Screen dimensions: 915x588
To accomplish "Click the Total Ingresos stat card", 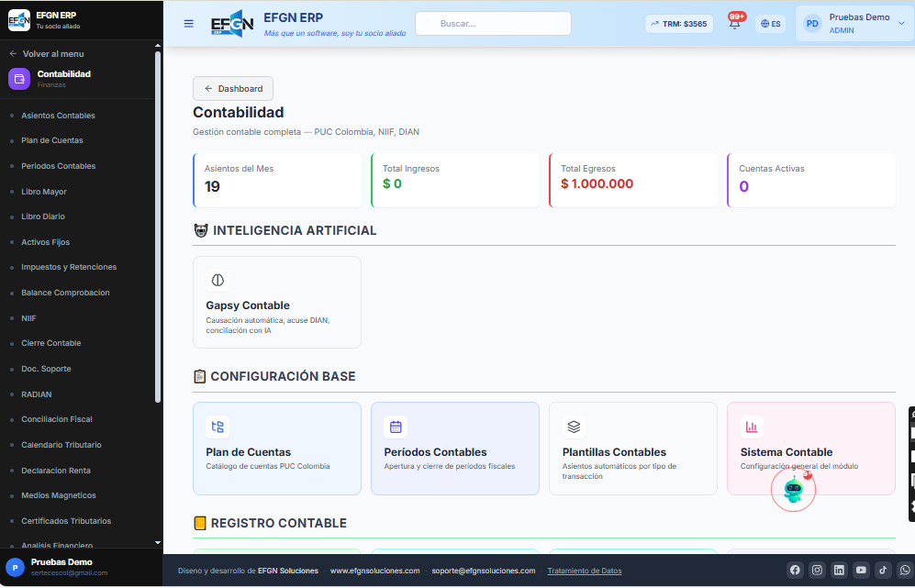I will click(x=455, y=180).
